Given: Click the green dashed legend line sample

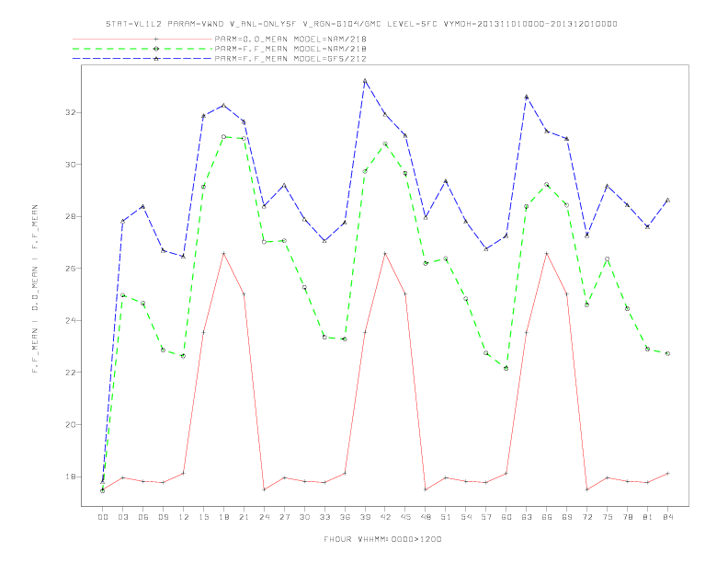Looking at the screenshot, I should [x=142, y=49].
